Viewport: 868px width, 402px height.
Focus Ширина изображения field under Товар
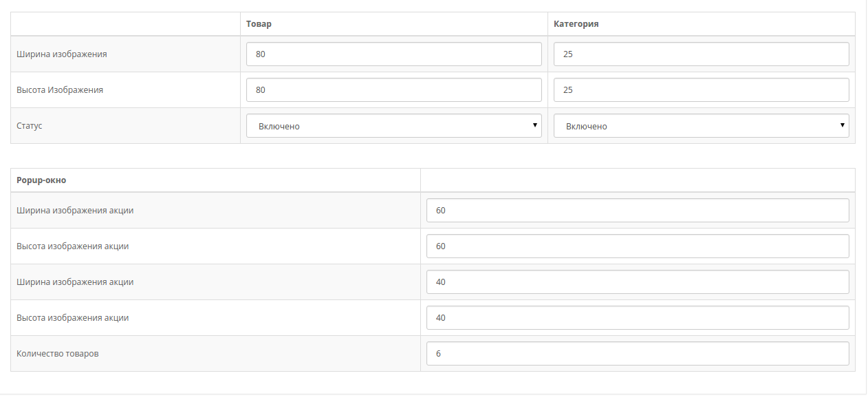[x=394, y=54]
